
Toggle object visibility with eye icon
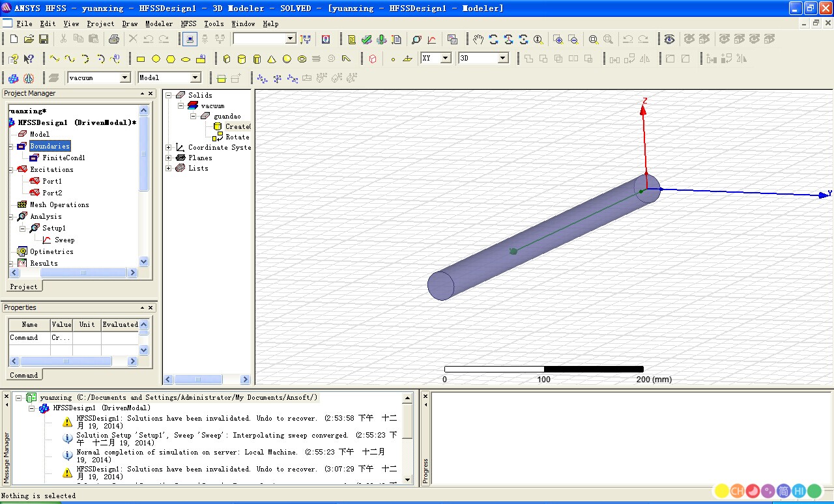tap(669, 39)
